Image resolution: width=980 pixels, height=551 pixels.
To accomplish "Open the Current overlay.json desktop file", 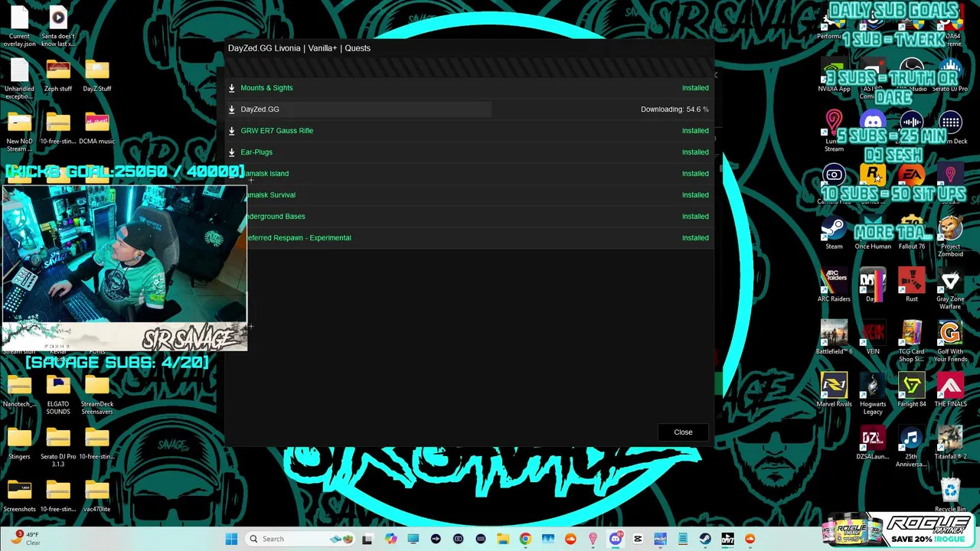I will (x=19, y=27).
